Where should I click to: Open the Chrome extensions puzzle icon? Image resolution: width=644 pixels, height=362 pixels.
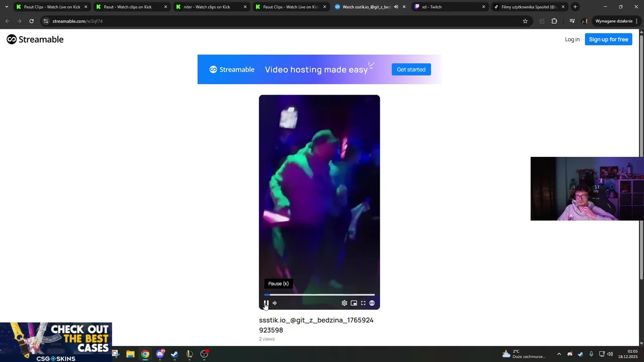[x=554, y=21]
